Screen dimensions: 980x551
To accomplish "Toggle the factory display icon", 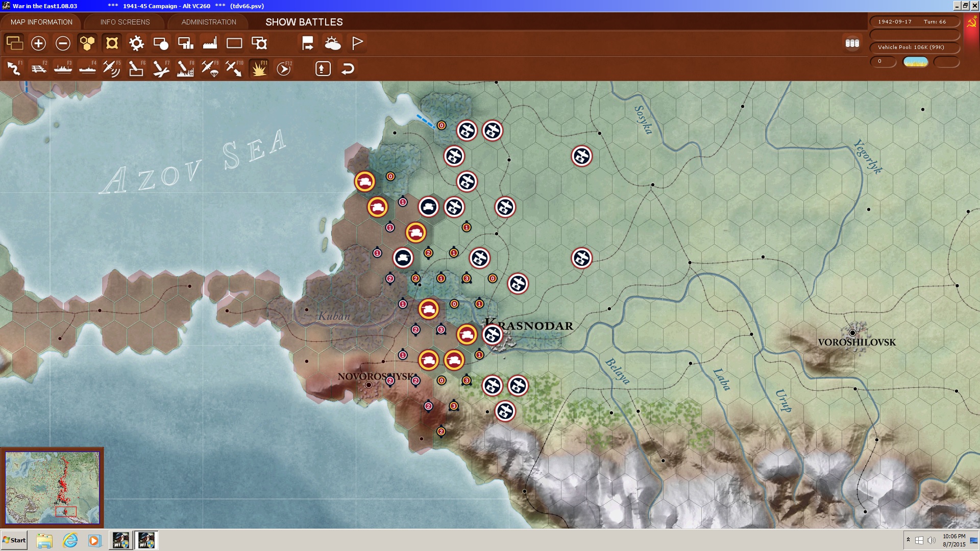I will (x=210, y=43).
